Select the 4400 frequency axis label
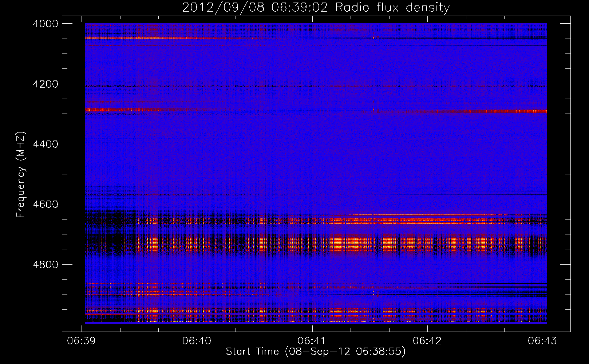This screenshot has width=589, height=364. (x=46, y=144)
